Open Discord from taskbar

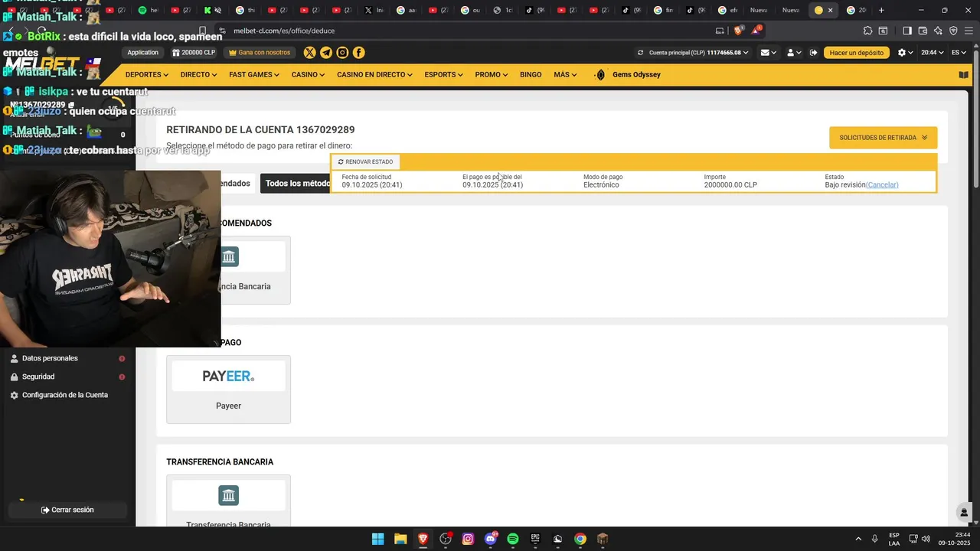point(491,539)
